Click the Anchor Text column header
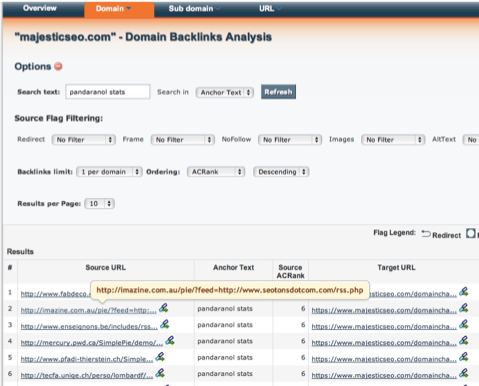The image size is (479, 386). [234, 268]
